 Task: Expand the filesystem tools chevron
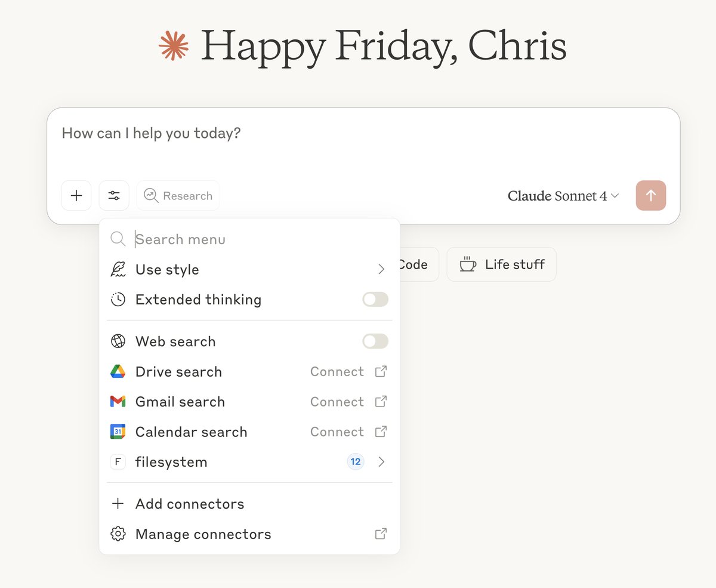coord(381,462)
